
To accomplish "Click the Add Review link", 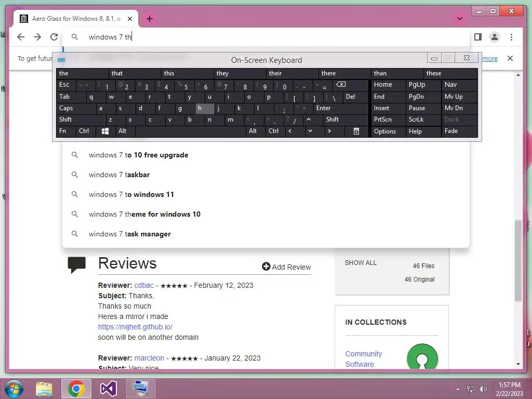I will 286,267.
